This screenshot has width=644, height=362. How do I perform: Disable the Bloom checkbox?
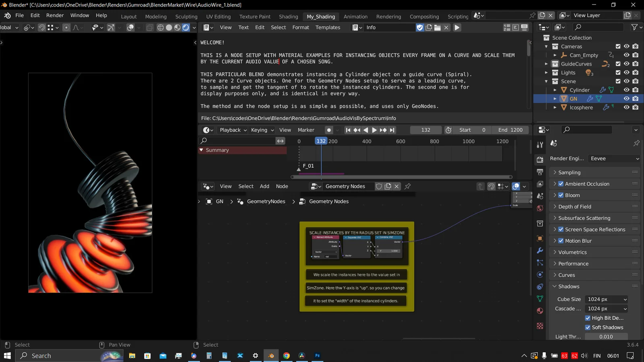coord(561,195)
